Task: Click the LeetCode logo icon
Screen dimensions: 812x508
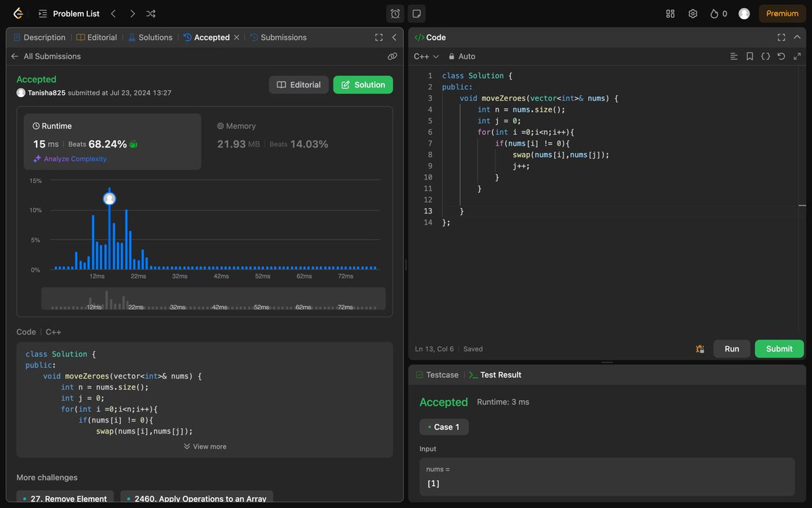Action: (18, 14)
